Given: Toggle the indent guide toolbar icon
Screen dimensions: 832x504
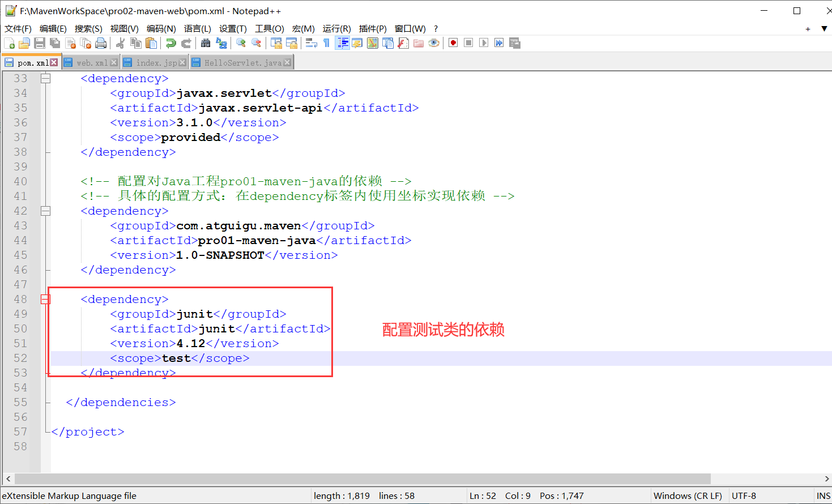Looking at the screenshot, I should pos(342,43).
